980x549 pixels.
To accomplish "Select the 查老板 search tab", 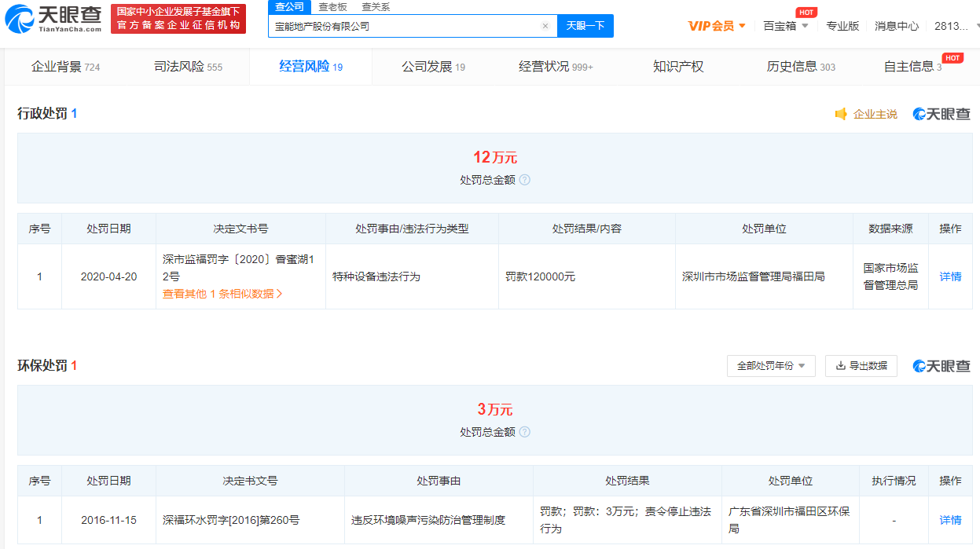I will 332,7.
